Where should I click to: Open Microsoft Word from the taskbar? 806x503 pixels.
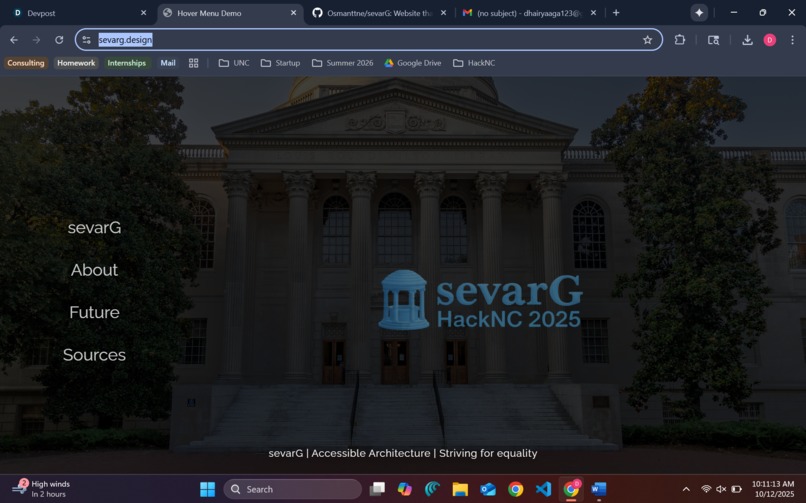(599, 489)
